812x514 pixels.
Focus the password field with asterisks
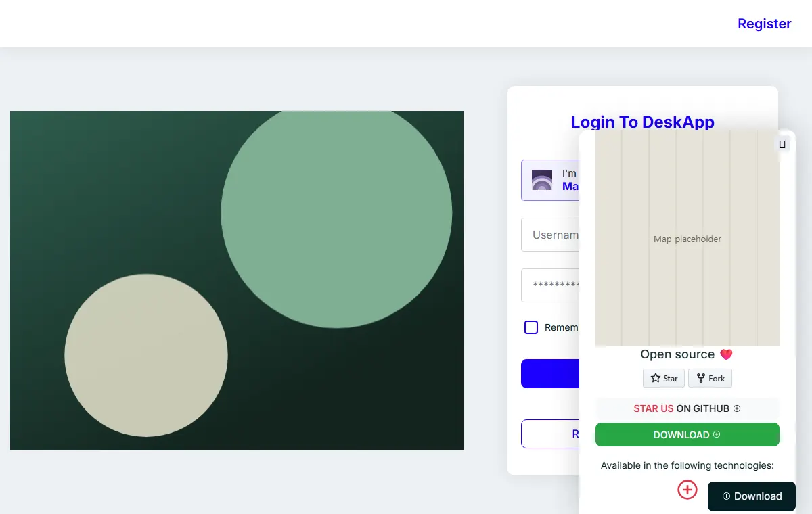(550, 285)
